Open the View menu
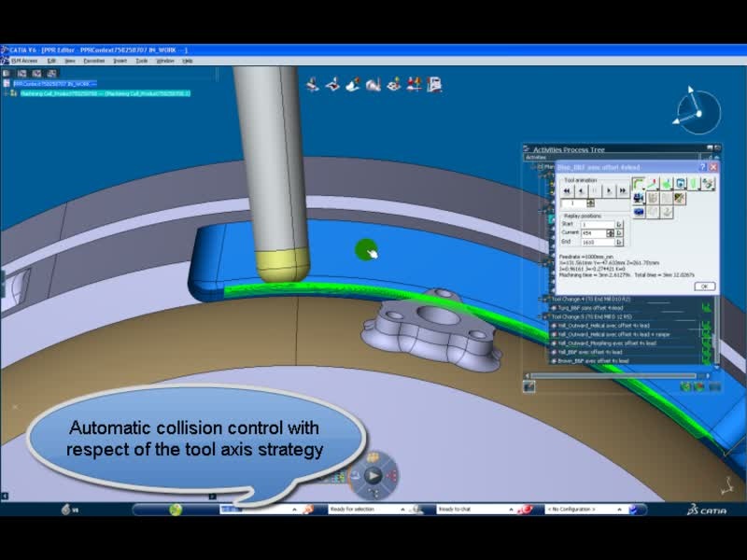747x560 pixels. click(x=69, y=61)
